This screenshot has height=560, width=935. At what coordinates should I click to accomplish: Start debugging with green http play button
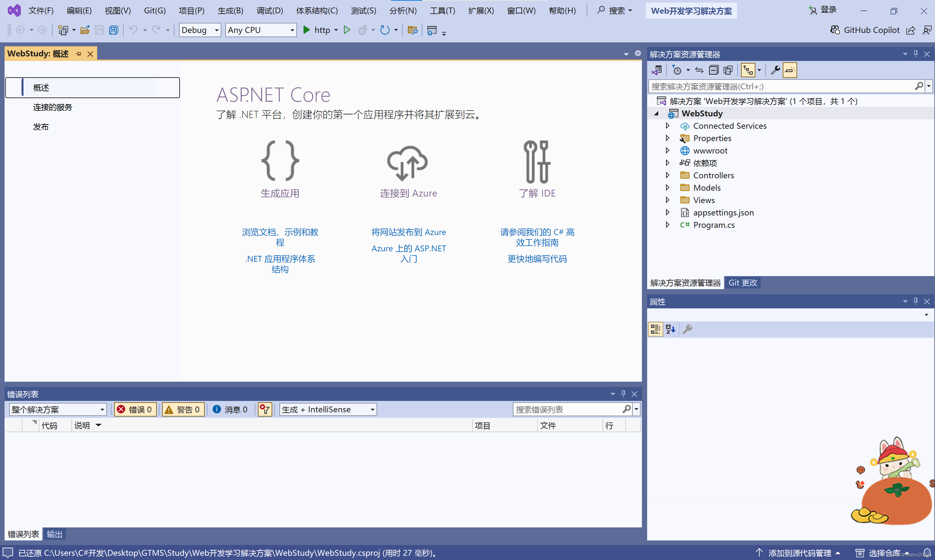click(306, 30)
